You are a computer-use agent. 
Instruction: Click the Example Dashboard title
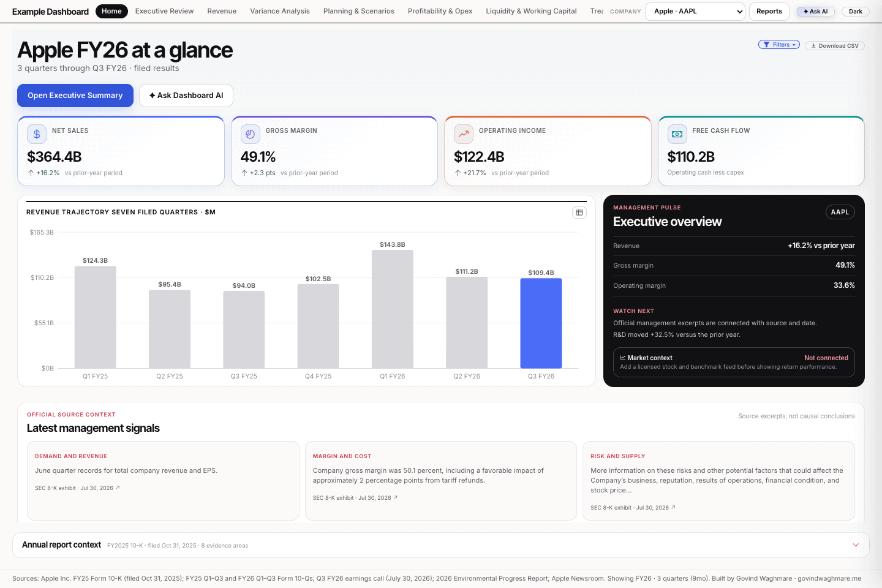coord(50,12)
